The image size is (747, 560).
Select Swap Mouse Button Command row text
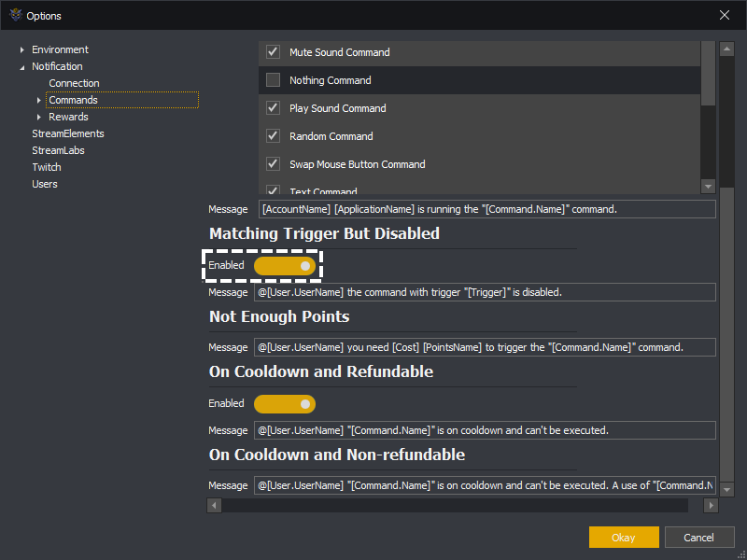(x=358, y=164)
